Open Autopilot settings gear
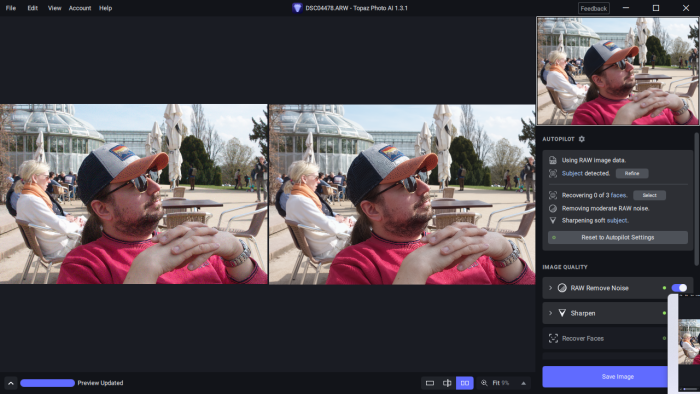The width and height of the screenshot is (700, 394). click(x=582, y=139)
